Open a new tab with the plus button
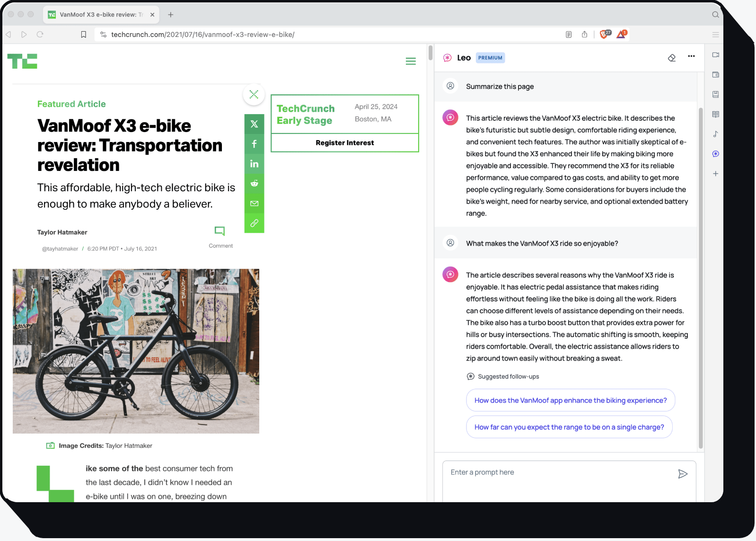Viewport: 756px width, 541px height. pos(171,15)
